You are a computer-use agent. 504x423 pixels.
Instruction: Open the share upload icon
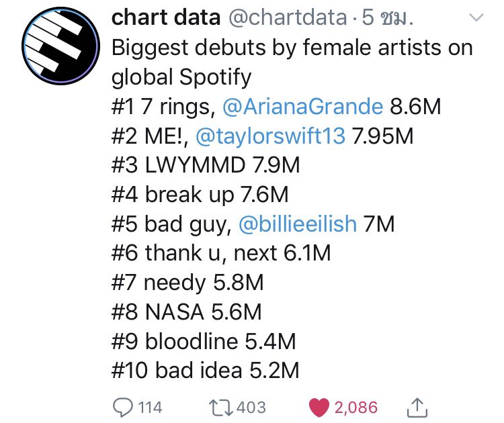417,408
